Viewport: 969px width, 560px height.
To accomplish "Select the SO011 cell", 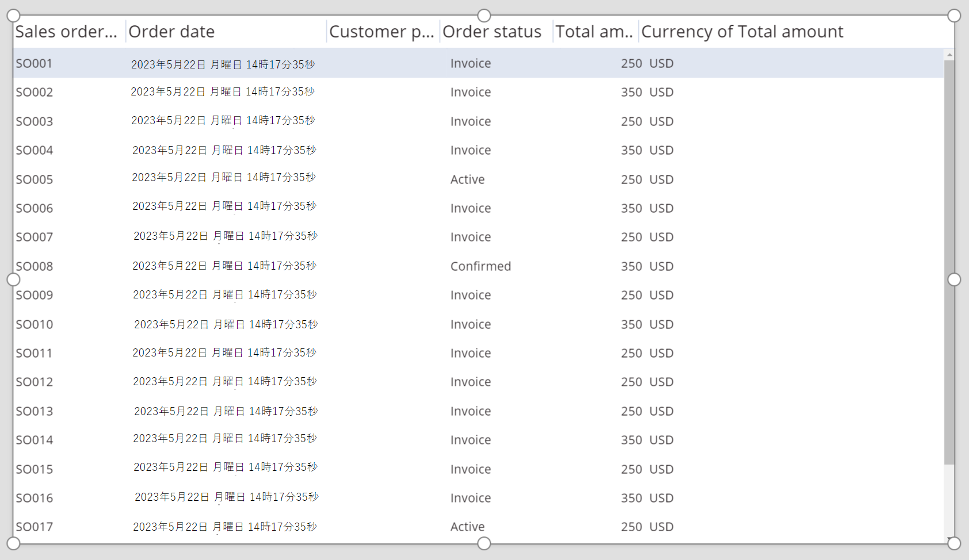I will [x=34, y=353].
